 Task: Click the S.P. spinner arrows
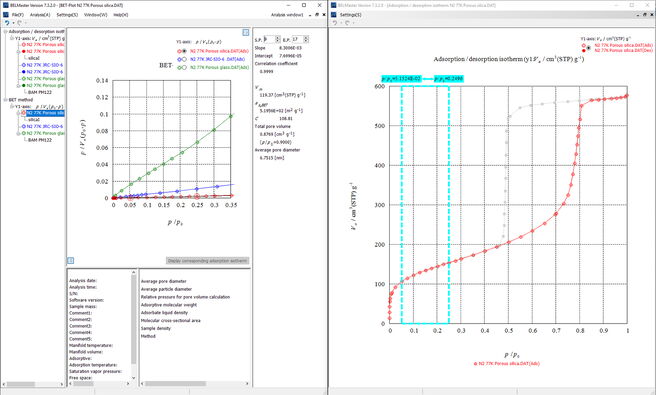click(x=277, y=39)
